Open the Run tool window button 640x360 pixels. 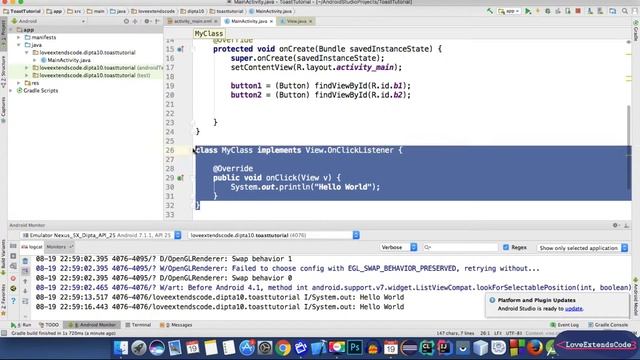click(x=21, y=325)
